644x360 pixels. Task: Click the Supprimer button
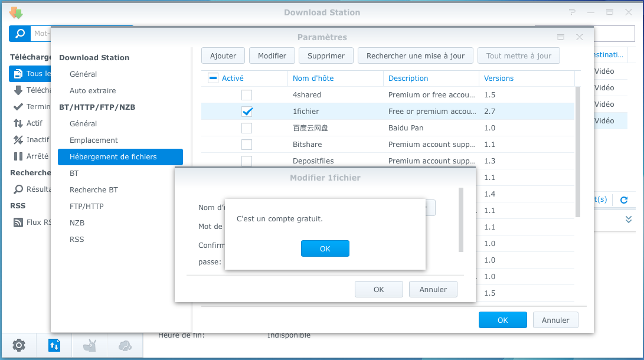(326, 56)
